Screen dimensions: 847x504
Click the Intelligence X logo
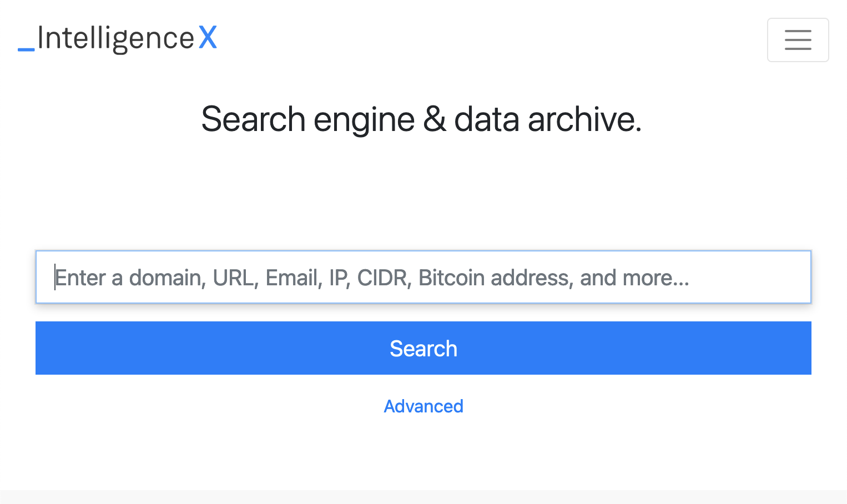pyautogui.click(x=117, y=39)
